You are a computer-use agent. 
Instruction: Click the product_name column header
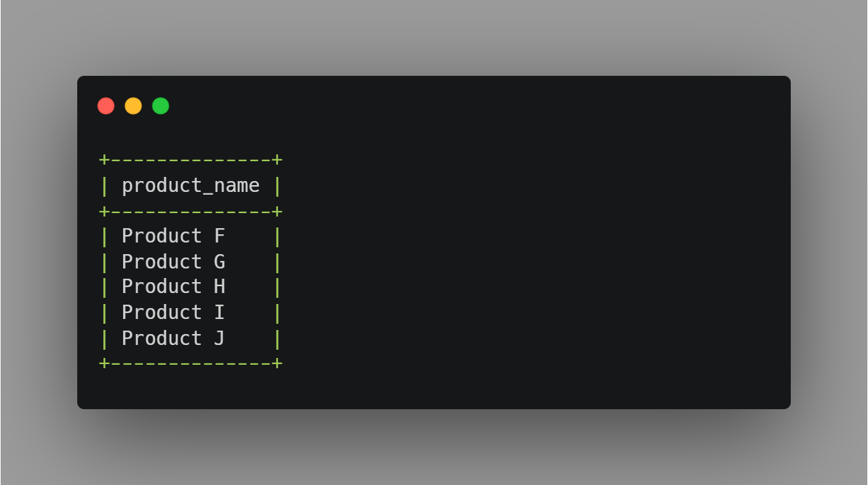pyautogui.click(x=191, y=186)
